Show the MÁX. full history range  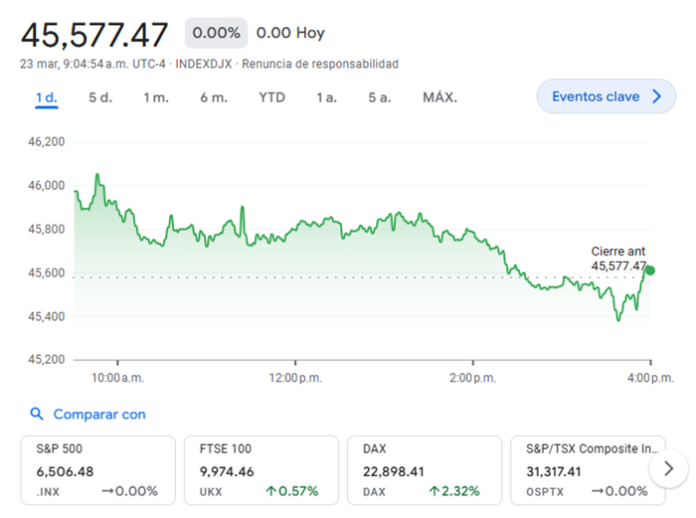(439, 97)
